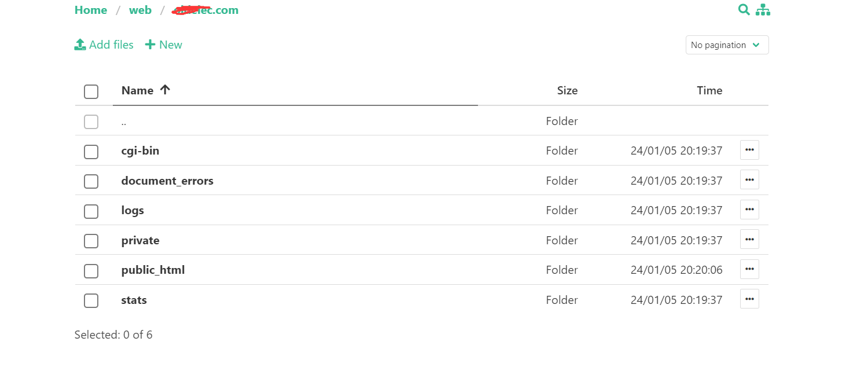Select the public_html folder checkbox
The height and width of the screenshot is (378, 868).
pos(91,270)
